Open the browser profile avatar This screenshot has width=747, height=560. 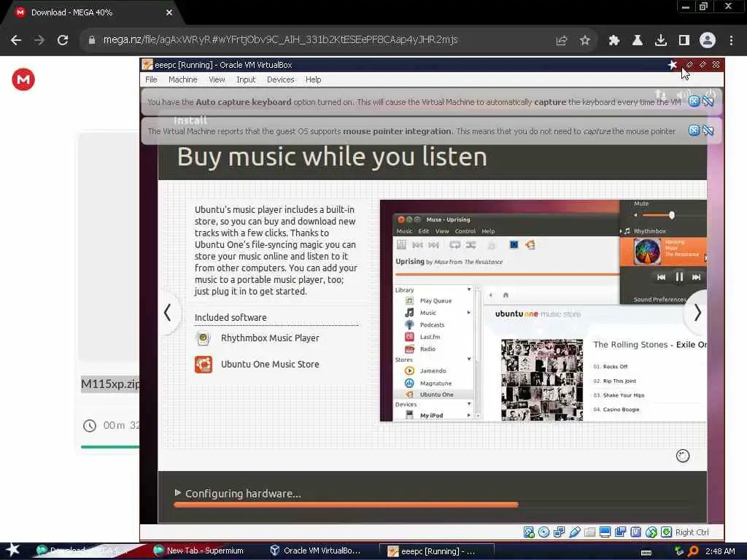click(708, 41)
